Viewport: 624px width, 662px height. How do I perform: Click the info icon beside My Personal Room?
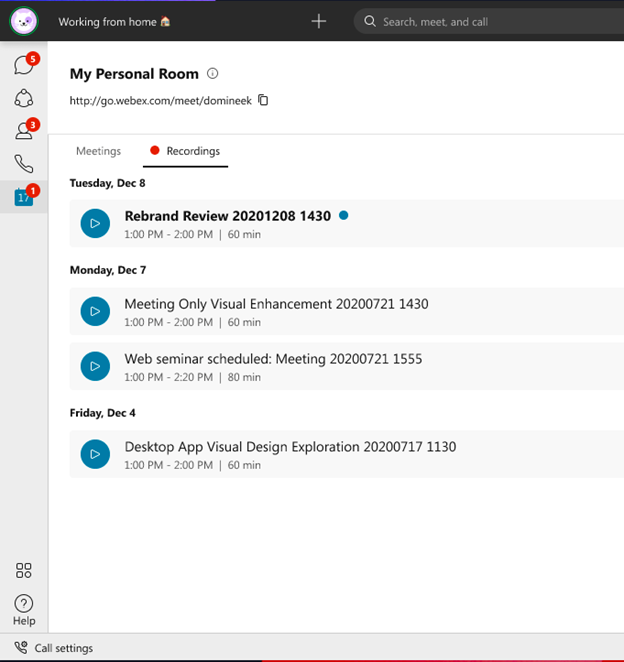(212, 74)
